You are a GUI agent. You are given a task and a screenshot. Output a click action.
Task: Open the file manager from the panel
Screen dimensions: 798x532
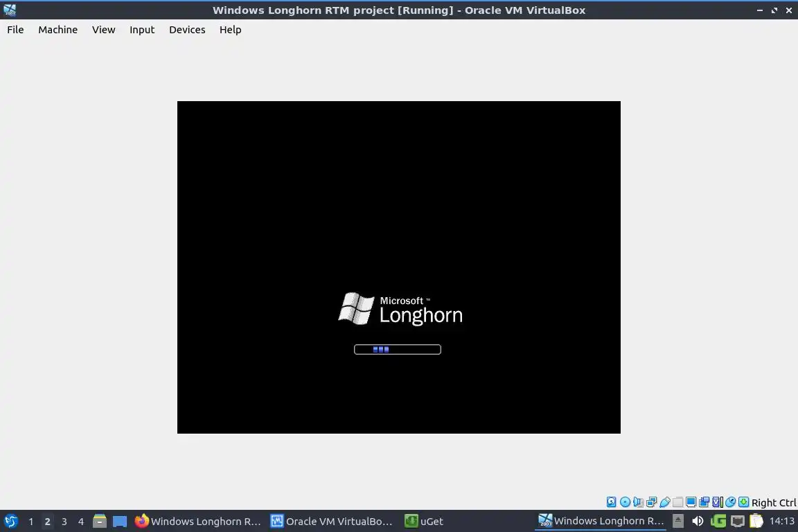click(100, 521)
